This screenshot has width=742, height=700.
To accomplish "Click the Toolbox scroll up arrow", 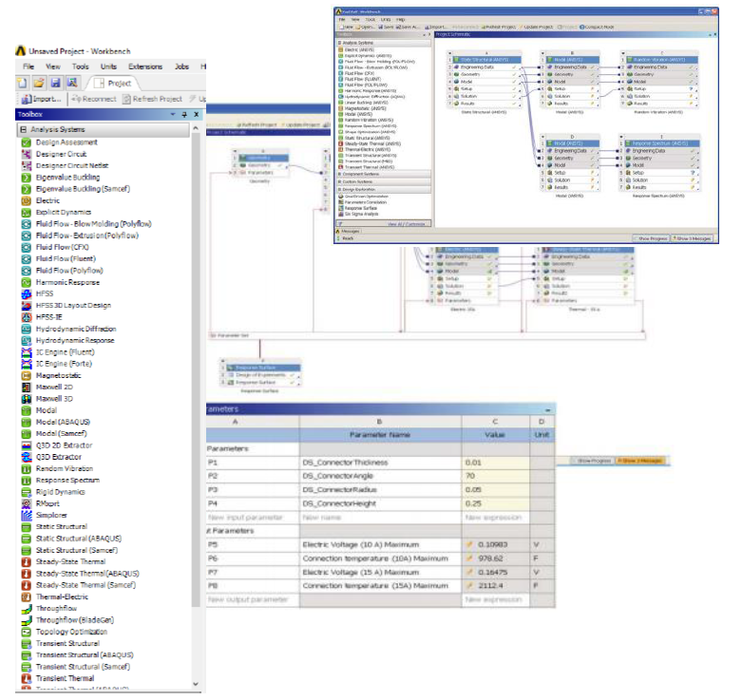I will pyautogui.click(x=196, y=128).
